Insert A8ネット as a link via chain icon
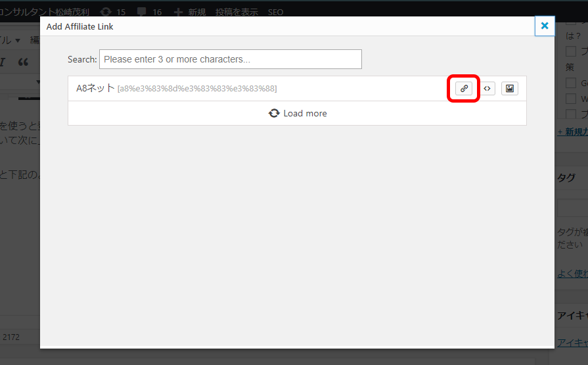 pos(463,89)
